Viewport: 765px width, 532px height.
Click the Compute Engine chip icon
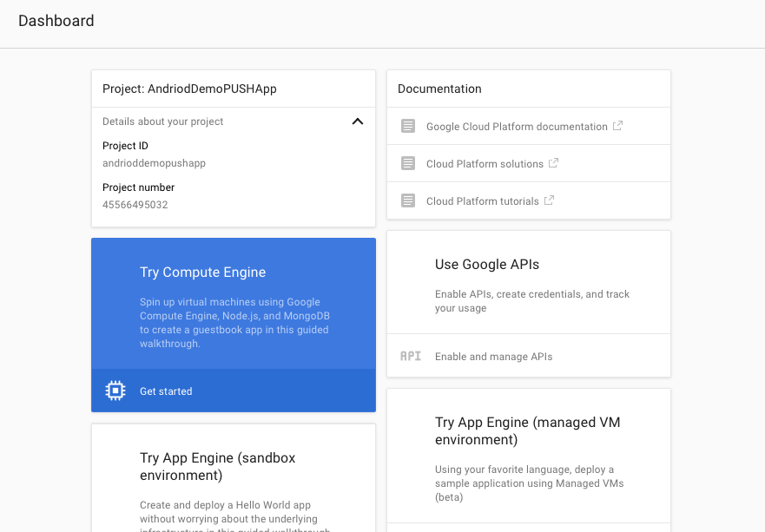click(x=115, y=391)
